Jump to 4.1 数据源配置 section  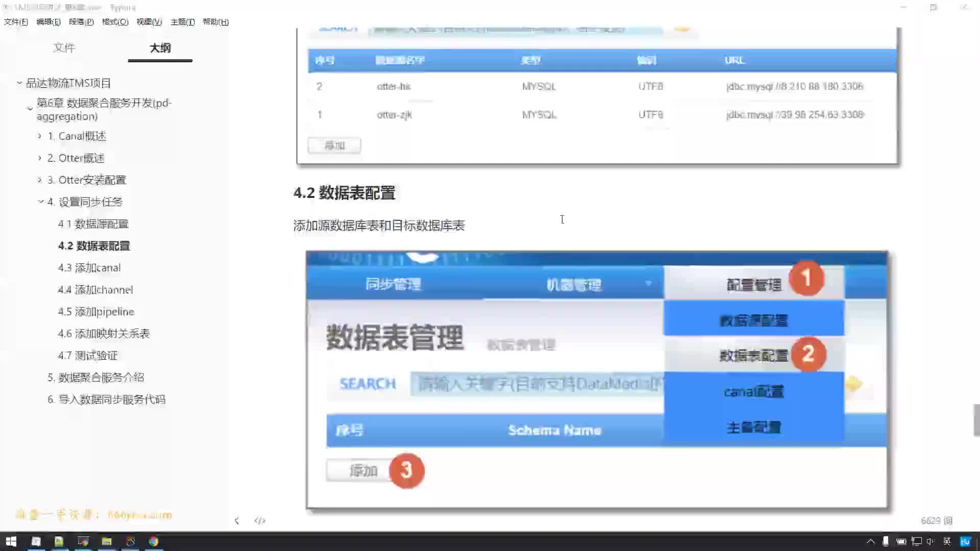93,224
